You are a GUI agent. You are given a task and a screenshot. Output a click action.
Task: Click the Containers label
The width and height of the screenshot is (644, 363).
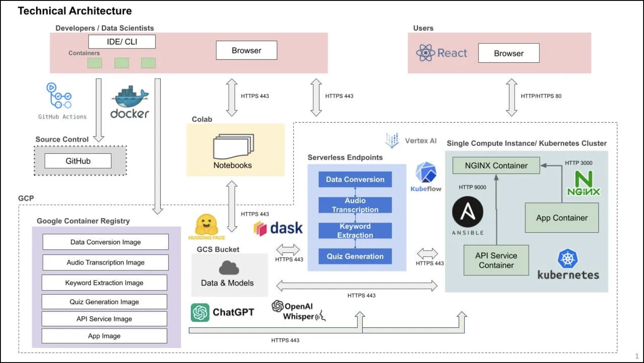point(84,53)
